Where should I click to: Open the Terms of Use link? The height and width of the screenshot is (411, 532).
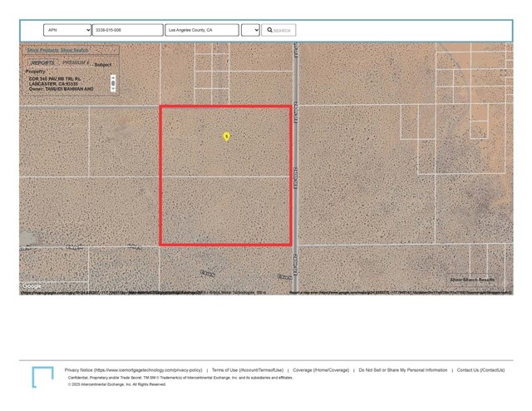click(x=248, y=370)
